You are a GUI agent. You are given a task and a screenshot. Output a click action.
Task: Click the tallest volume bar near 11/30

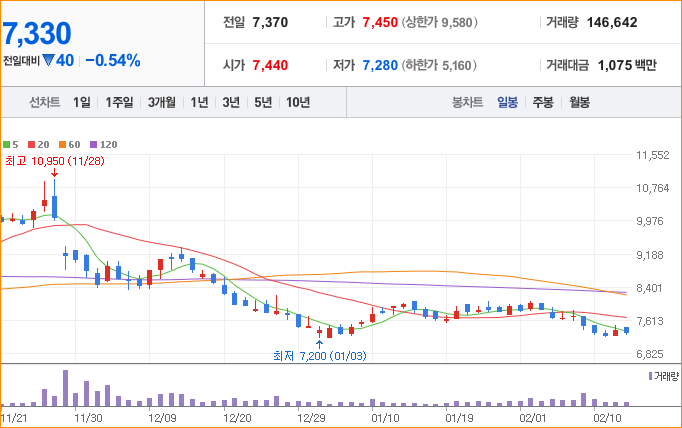[x=65, y=388]
